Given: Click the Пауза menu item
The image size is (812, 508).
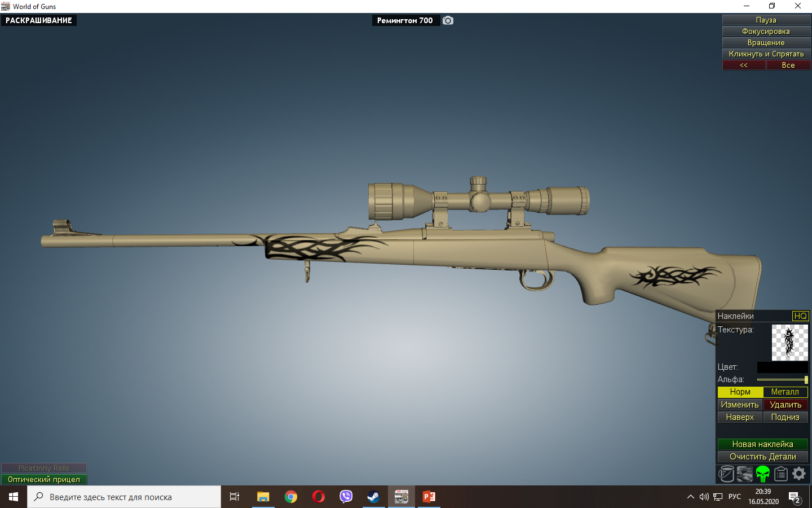Looking at the screenshot, I should pos(766,20).
